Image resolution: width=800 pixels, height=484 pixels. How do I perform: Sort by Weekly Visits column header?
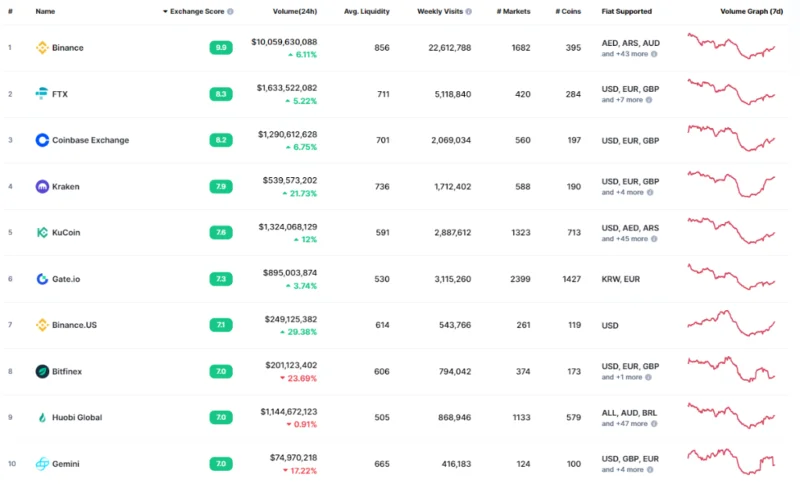point(440,11)
